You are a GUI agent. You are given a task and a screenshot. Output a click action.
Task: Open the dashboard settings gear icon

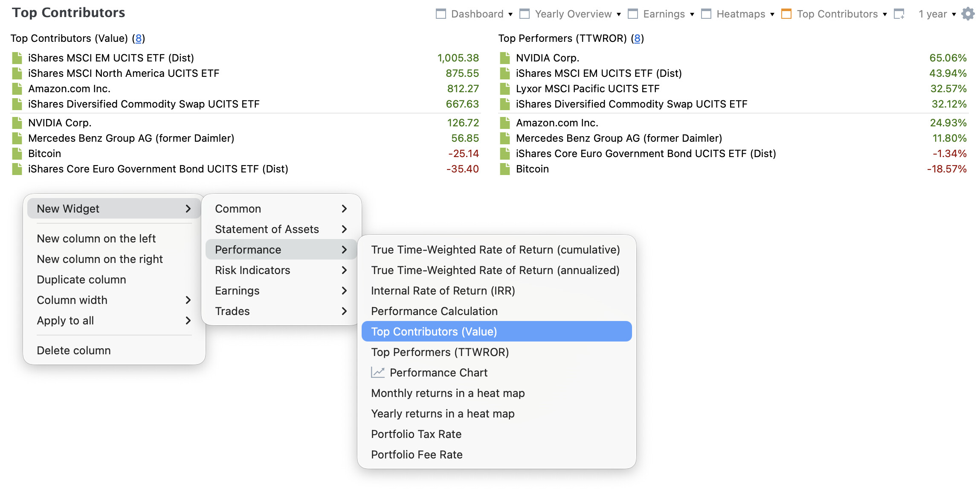coord(968,14)
